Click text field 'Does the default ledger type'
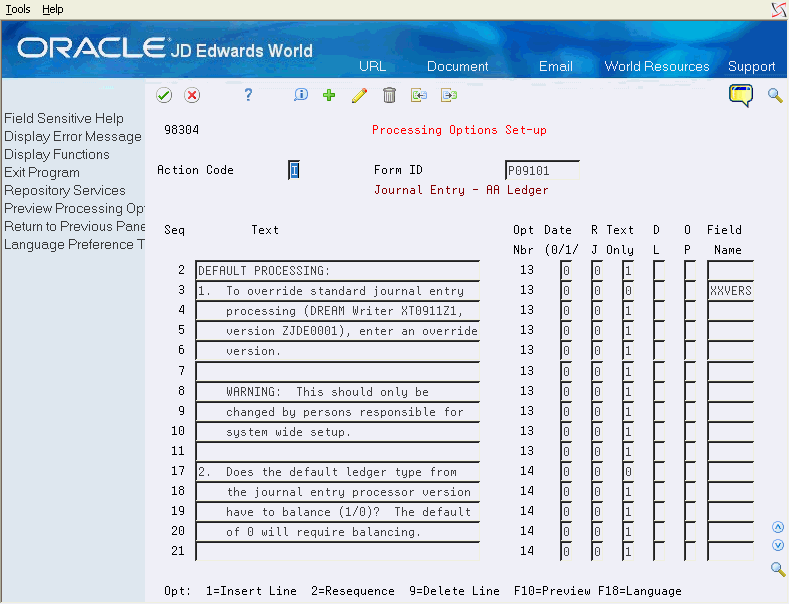Viewport: 789px width, 604px height. (337, 472)
